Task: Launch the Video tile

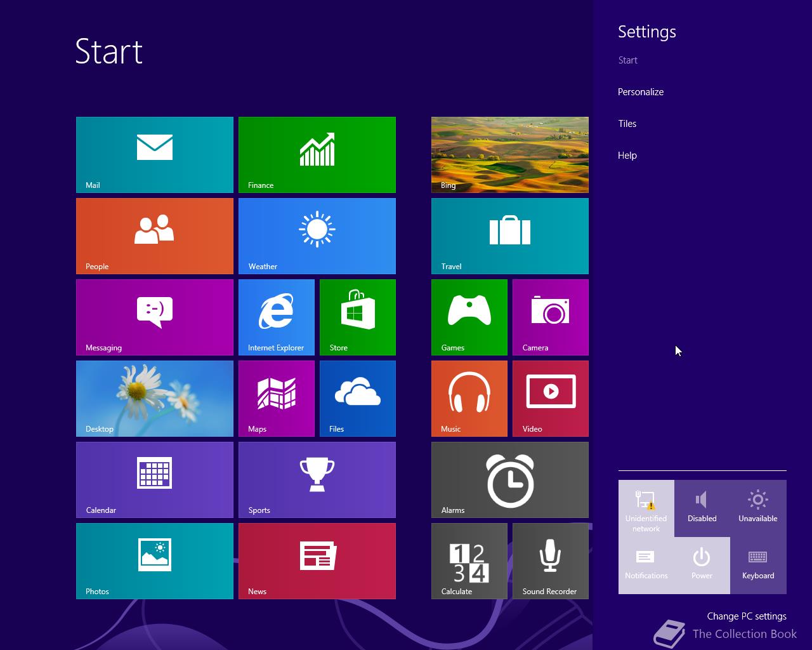Action: tap(551, 399)
